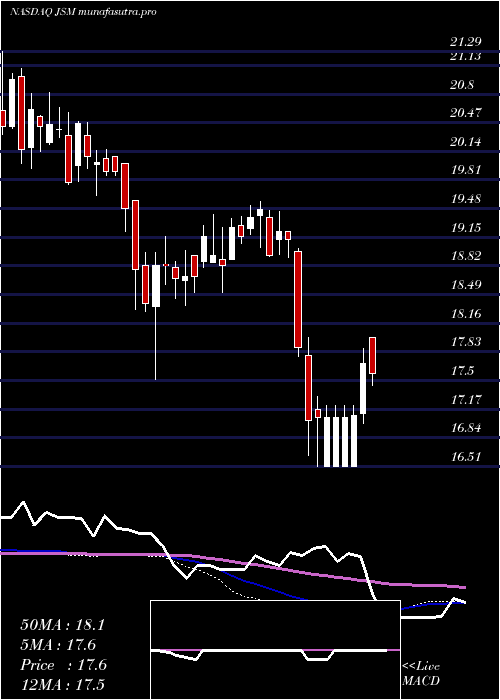The height and width of the screenshot is (700, 500).
Task: Click the 21.13 price axis label
Action: (466, 56)
